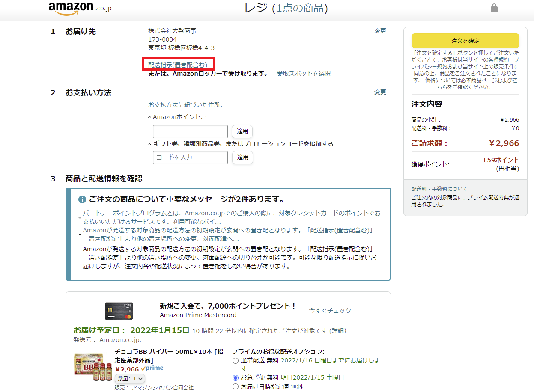Click the 注文を確定 button
Viewport: 534px width, 392px height.
pyautogui.click(x=465, y=41)
